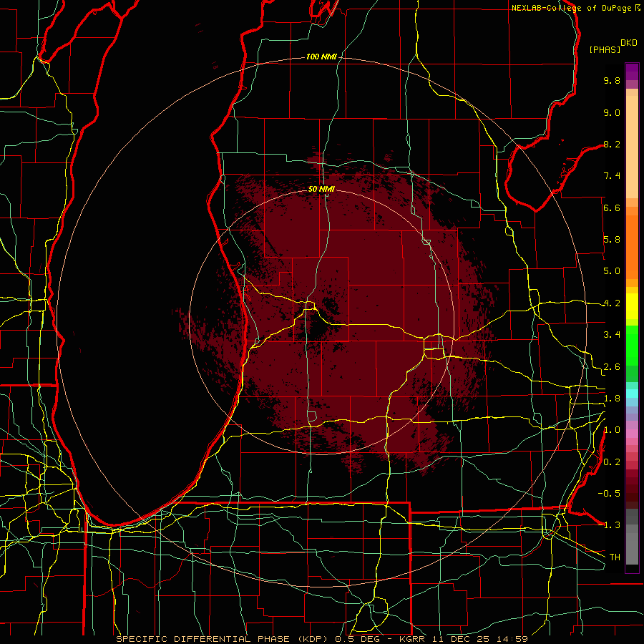Click the 1.0 scale value
The height and width of the screenshot is (644, 644).
click(612, 430)
